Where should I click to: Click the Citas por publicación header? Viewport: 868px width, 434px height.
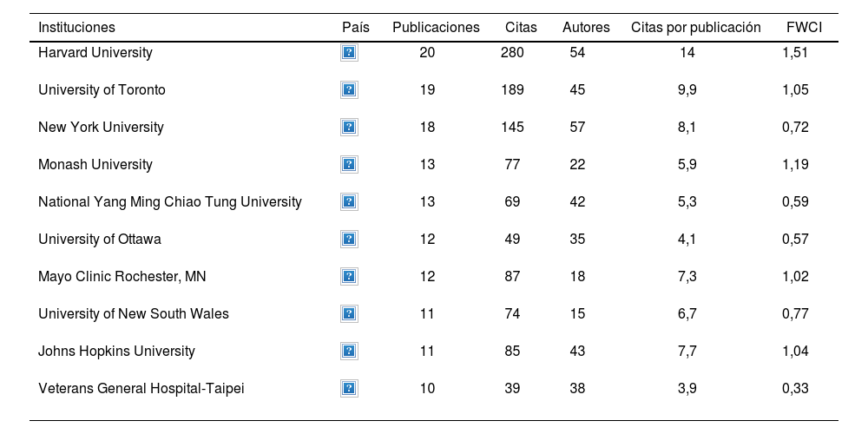pyautogui.click(x=695, y=28)
